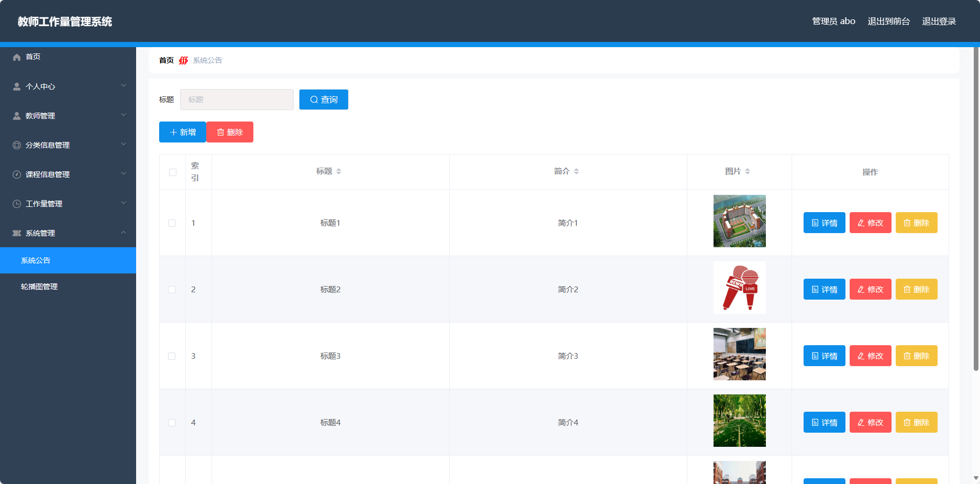Click 删除 for row 标题2
This screenshot has width=980, height=484.
click(x=916, y=289)
